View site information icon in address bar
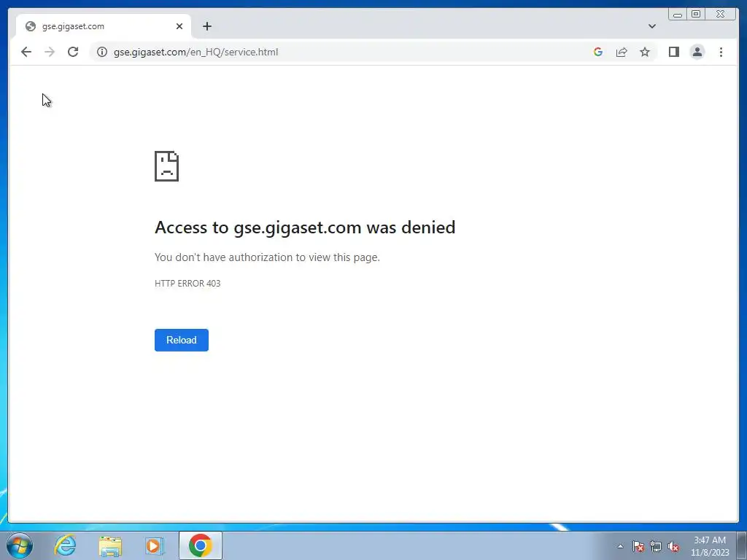 tap(102, 52)
